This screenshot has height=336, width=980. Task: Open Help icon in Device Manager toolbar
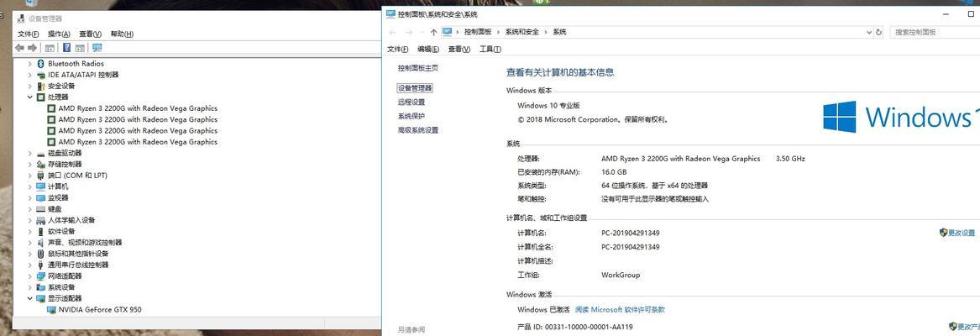[66, 48]
